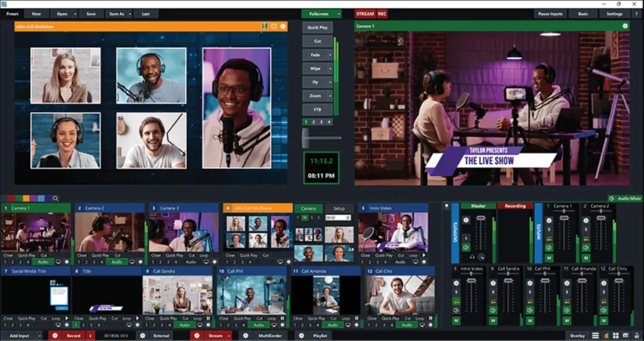Select the red input category tab

[11, 198]
